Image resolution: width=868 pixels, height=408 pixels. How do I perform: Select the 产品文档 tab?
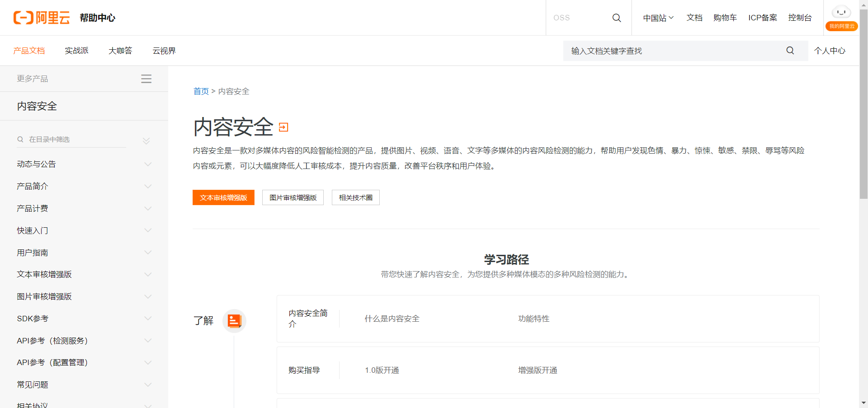click(x=29, y=51)
